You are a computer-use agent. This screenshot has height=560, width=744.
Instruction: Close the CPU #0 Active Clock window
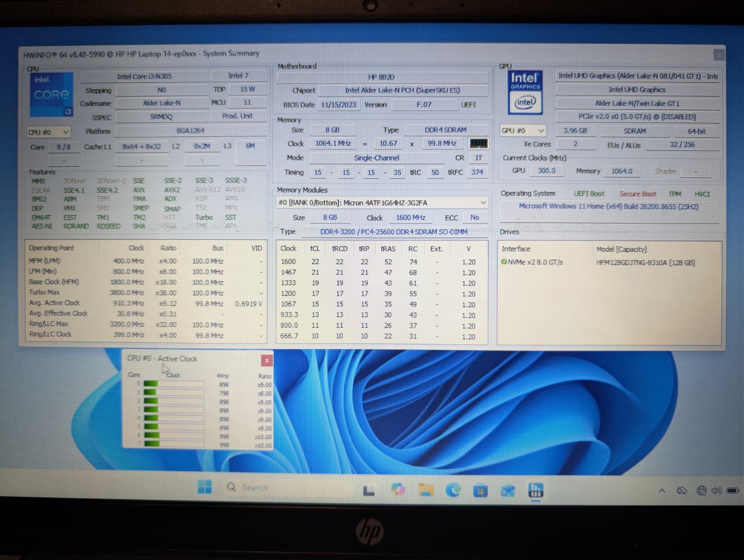point(267,360)
